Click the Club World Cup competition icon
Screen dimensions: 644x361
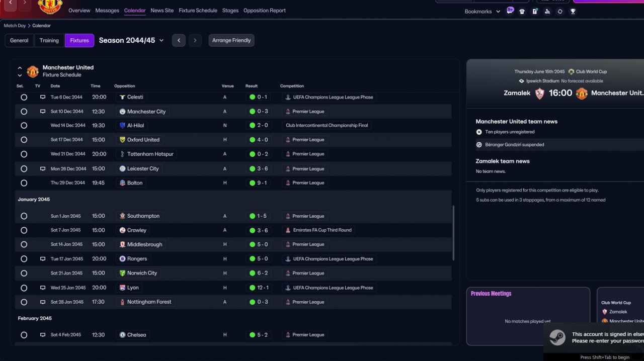(x=571, y=71)
